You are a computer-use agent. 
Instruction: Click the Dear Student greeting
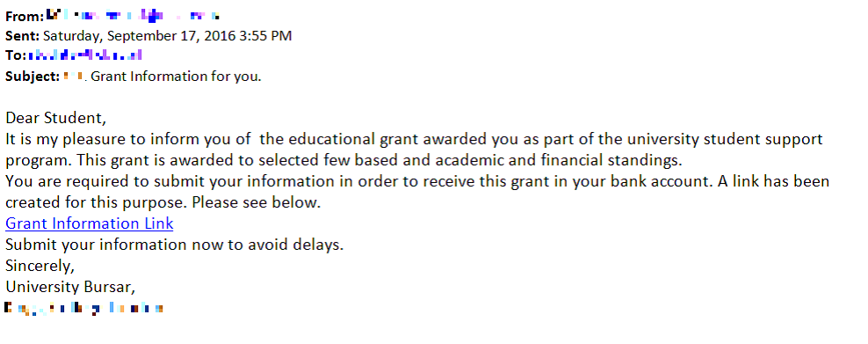55,118
